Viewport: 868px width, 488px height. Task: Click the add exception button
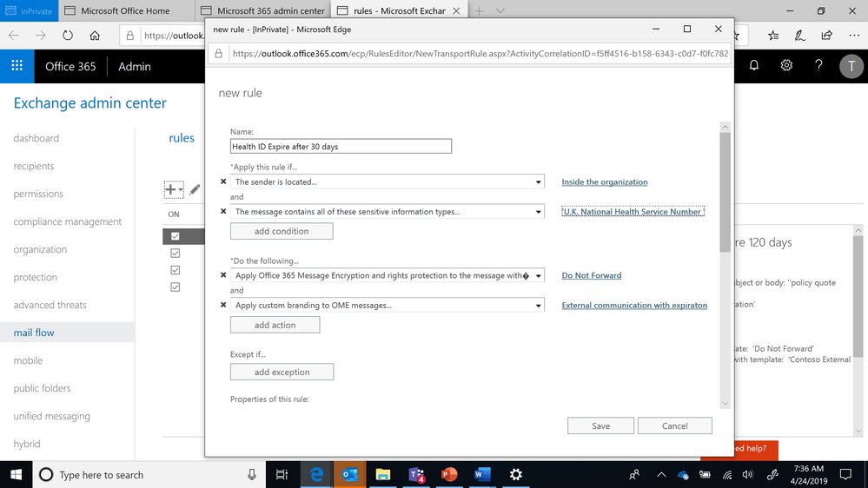pos(282,372)
